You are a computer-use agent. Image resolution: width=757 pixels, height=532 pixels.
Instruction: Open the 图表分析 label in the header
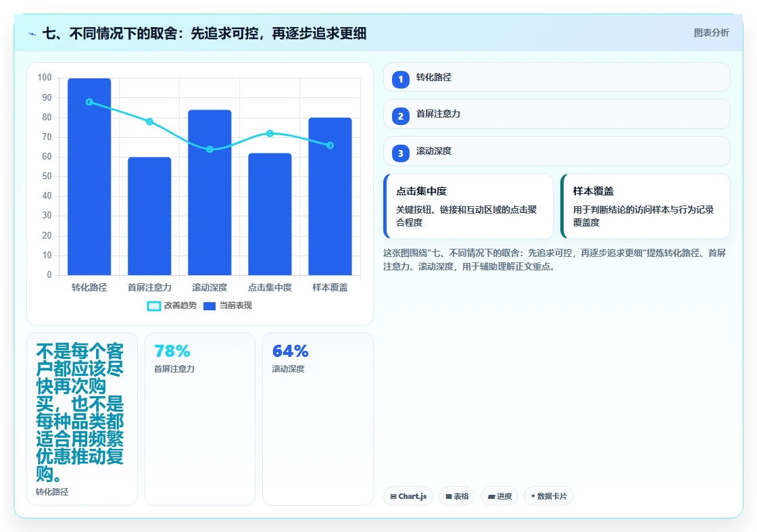pos(711,33)
